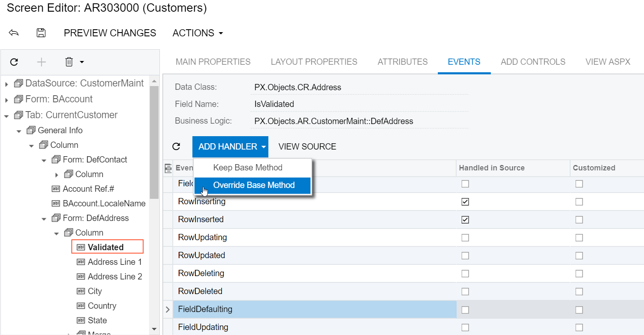Viewport: 644px width, 335px height.
Task: Click the trash delete icon
Action: [x=69, y=62]
